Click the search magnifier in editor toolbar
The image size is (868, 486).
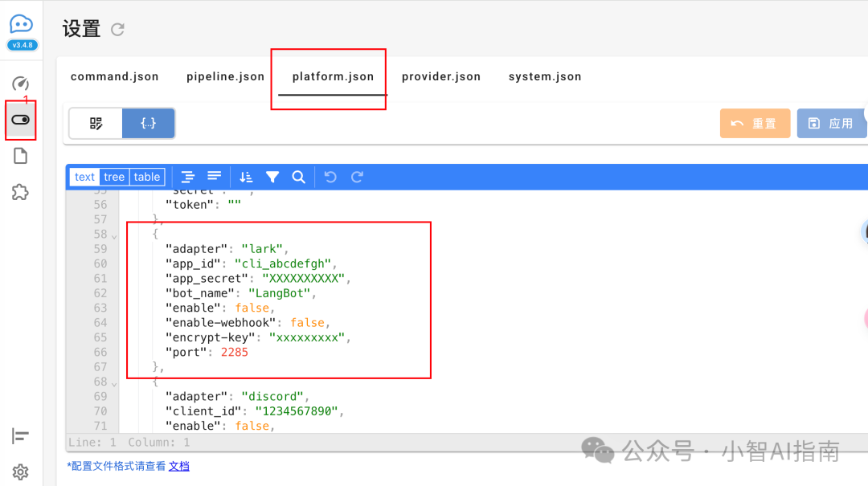[298, 177]
